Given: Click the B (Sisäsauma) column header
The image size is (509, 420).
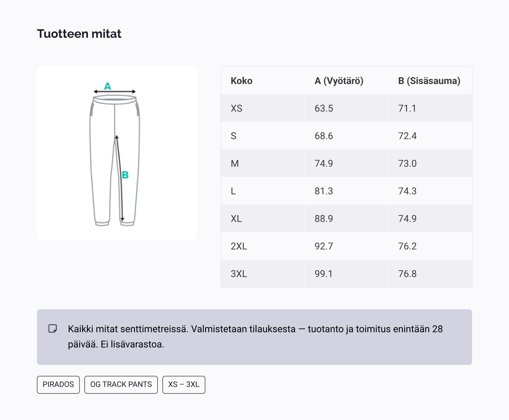Looking at the screenshot, I should coord(429,81).
